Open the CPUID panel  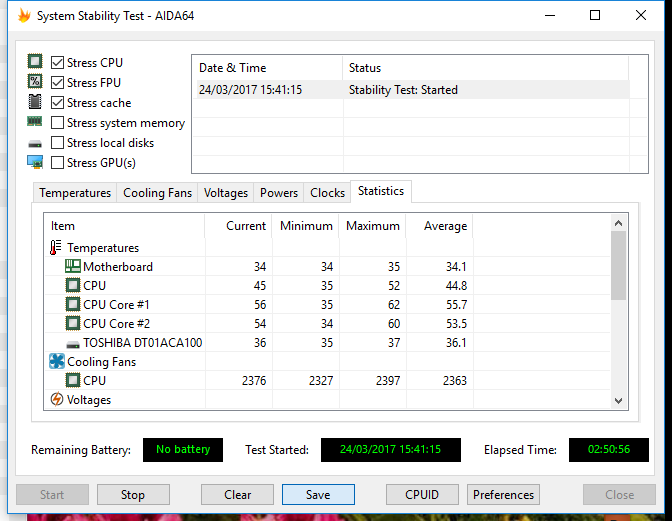pyautogui.click(x=422, y=494)
